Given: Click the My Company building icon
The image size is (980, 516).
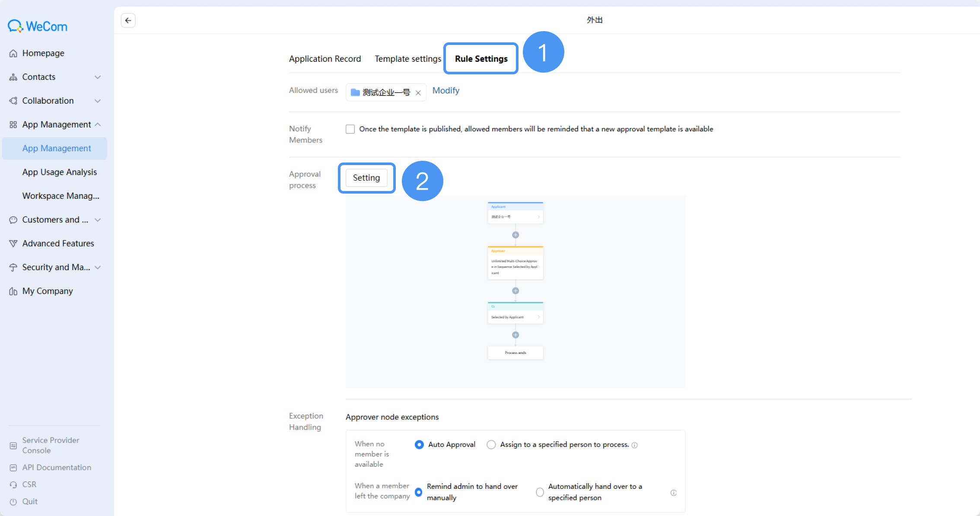Looking at the screenshot, I should [x=13, y=291].
